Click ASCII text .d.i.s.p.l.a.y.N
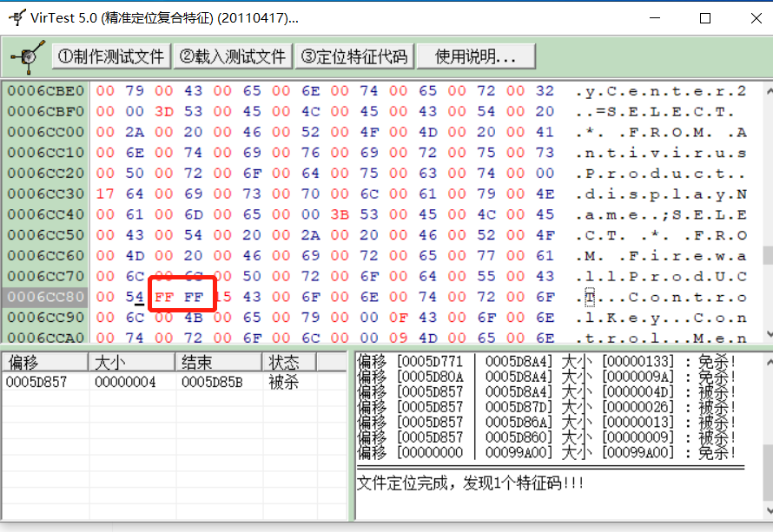Viewport: 773px width, 532px height. coord(661,194)
